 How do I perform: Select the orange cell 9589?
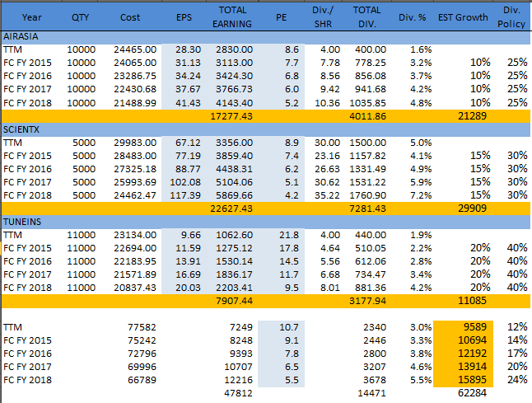[475, 327]
